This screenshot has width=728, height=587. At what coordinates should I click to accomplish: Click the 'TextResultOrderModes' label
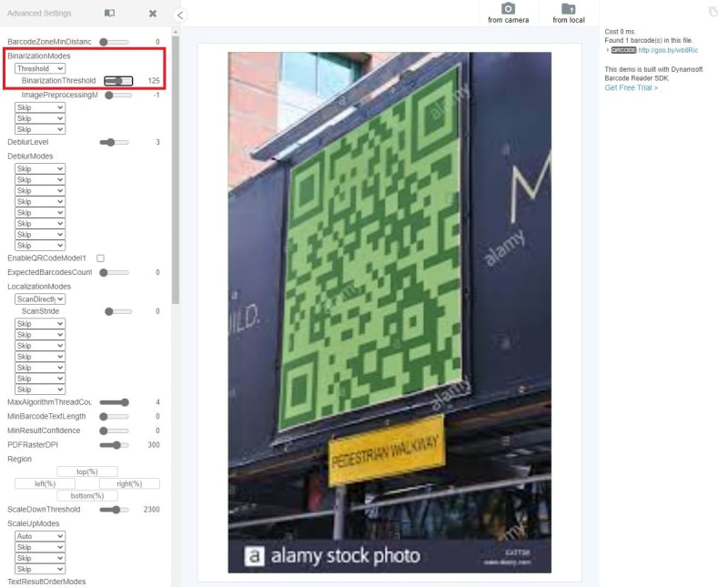click(46, 582)
